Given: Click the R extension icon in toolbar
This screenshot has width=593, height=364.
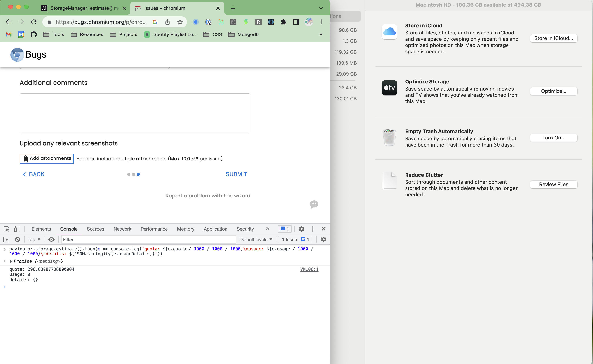Looking at the screenshot, I should click(258, 22).
